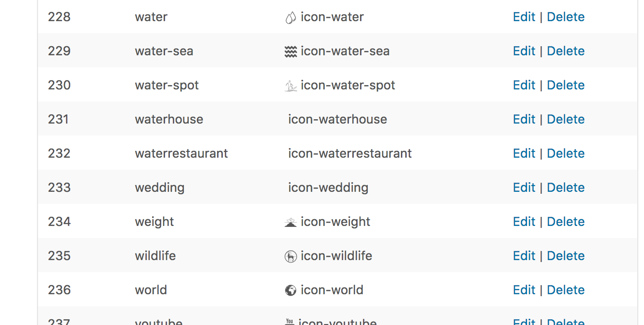The image size is (644, 325).
Task: Click the icon-waterhouse class name text
Action: [337, 119]
